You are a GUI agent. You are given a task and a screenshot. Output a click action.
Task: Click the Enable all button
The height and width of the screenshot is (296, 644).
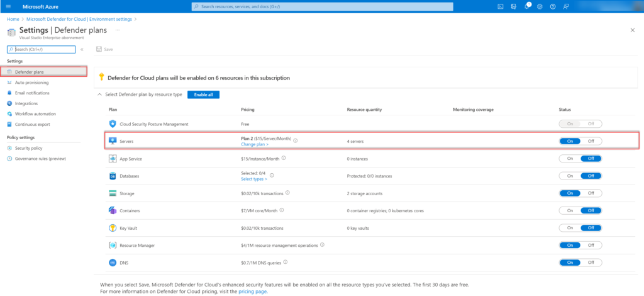pyautogui.click(x=203, y=94)
